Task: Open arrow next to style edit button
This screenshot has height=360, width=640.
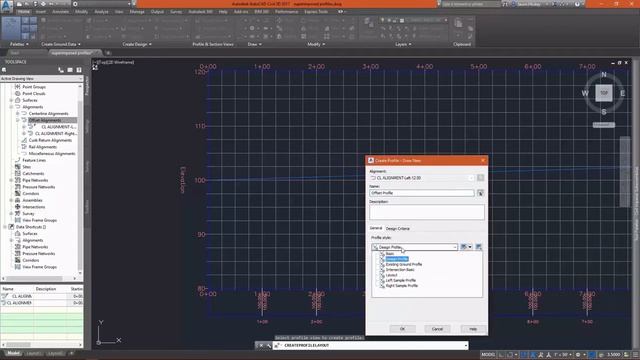Action: point(470,247)
